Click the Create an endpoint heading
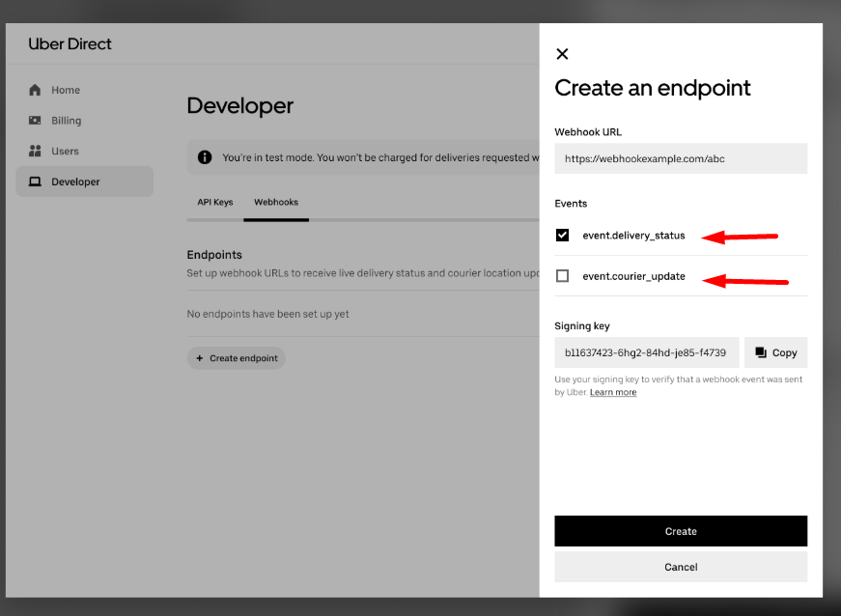 tap(652, 88)
